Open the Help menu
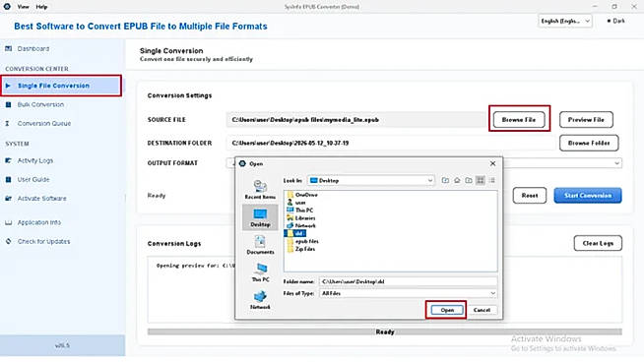The width and height of the screenshot is (644, 362). coord(41,7)
